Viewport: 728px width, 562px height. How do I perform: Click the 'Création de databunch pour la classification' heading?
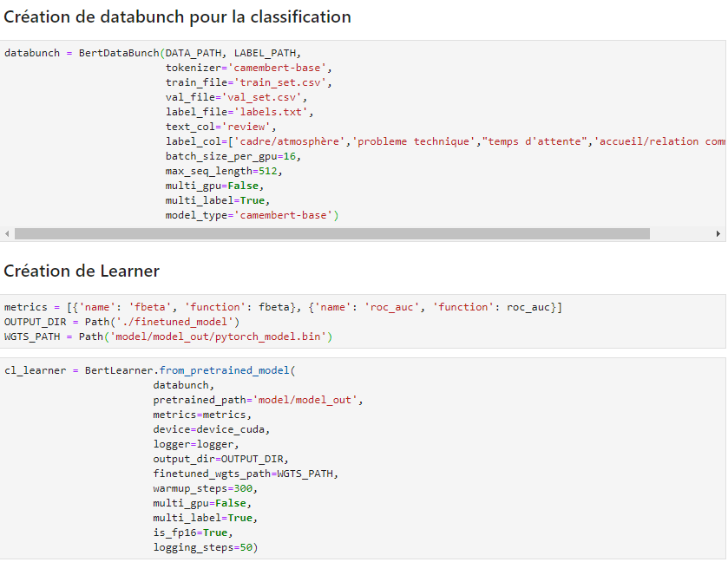(177, 17)
